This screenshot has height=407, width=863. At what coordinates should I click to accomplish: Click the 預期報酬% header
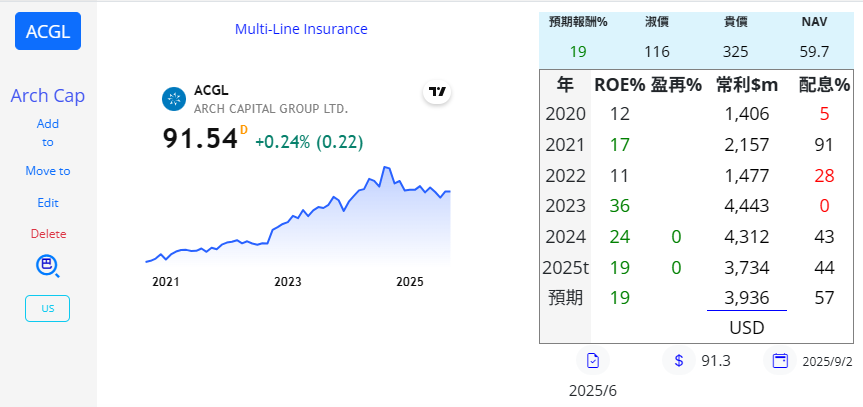(578, 22)
